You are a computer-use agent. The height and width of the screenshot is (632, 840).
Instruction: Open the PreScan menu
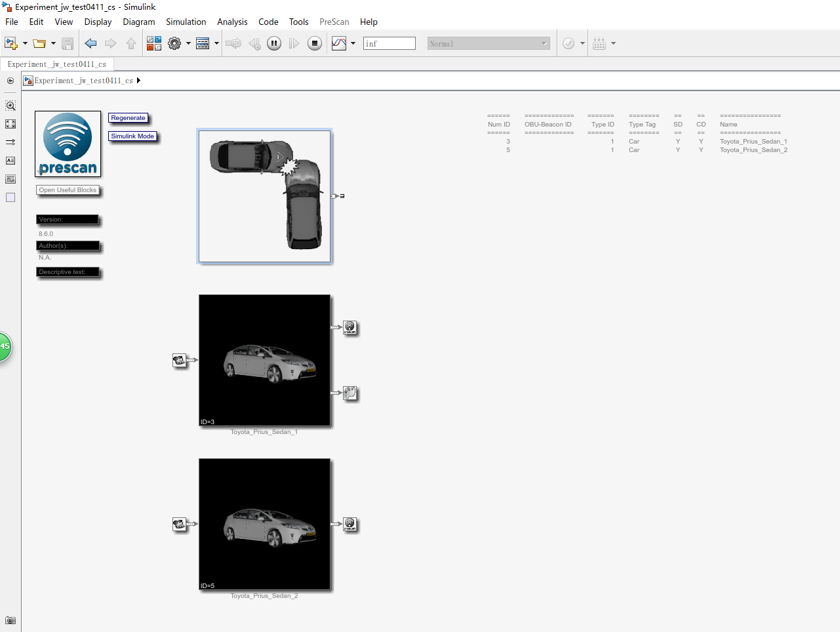coord(334,22)
